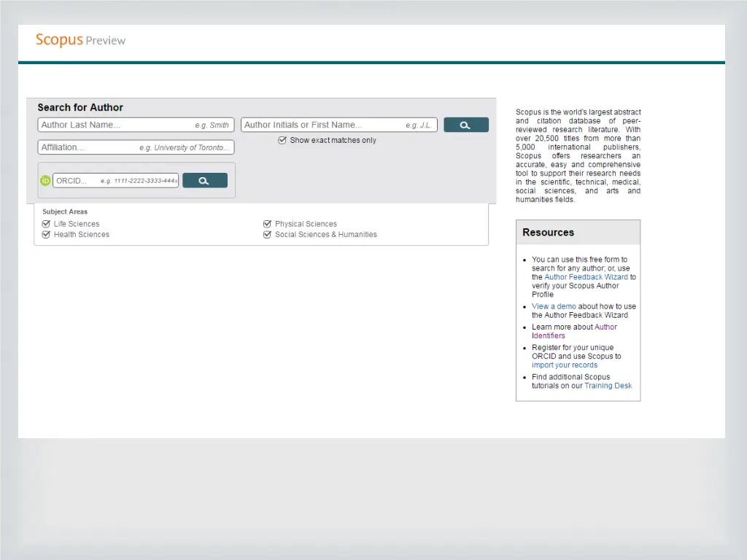Open the View a demo link
The image size is (747, 560).
554,306
